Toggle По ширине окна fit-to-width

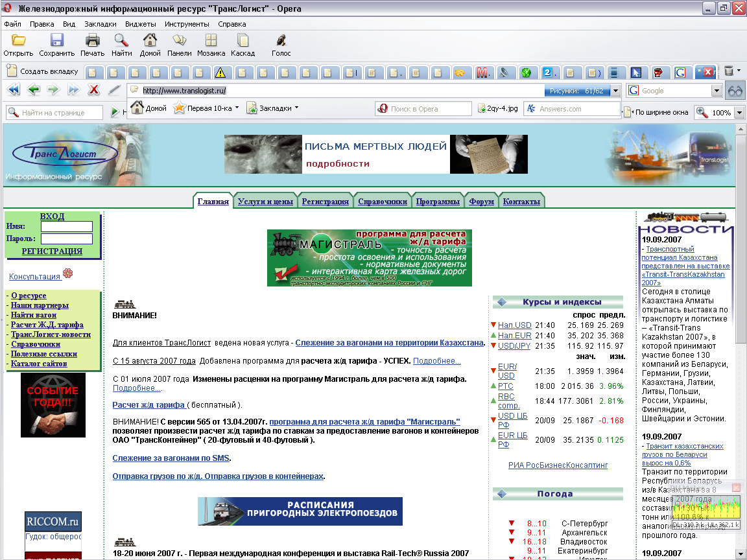pos(656,112)
